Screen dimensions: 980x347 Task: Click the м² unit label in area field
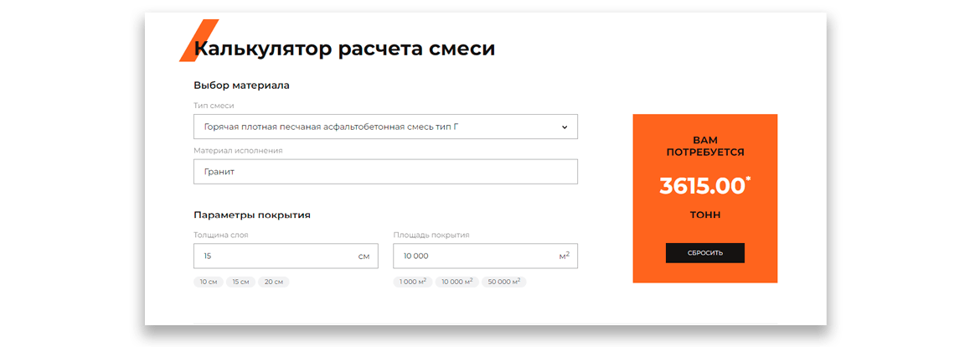pos(565,255)
